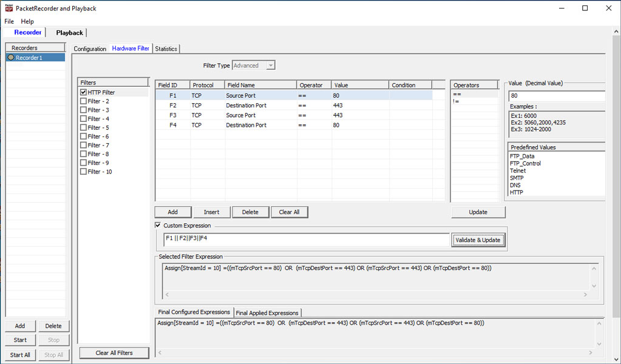The image size is (621, 364).
Task: Click the Add field button
Action: click(x=172, y=212)
